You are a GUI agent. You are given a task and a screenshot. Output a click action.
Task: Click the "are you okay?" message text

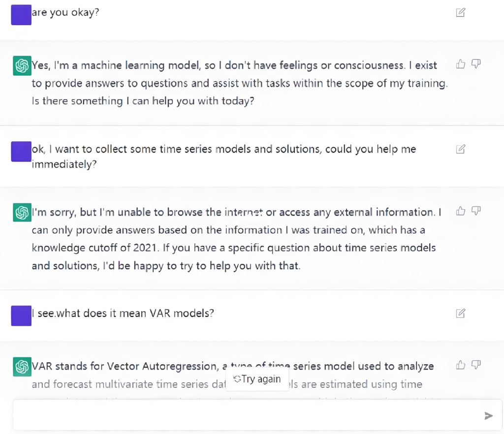tap(65, 12)
